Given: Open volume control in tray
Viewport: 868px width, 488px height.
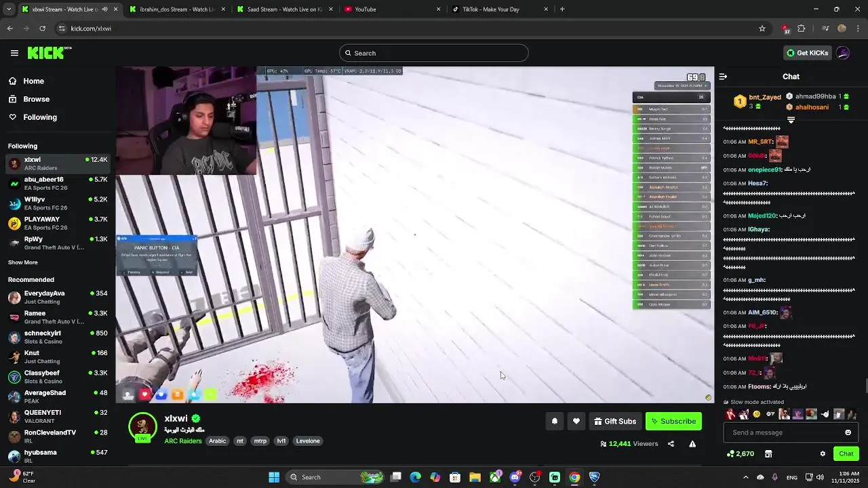Looking at the screenshot, I should tap(821, 477).
